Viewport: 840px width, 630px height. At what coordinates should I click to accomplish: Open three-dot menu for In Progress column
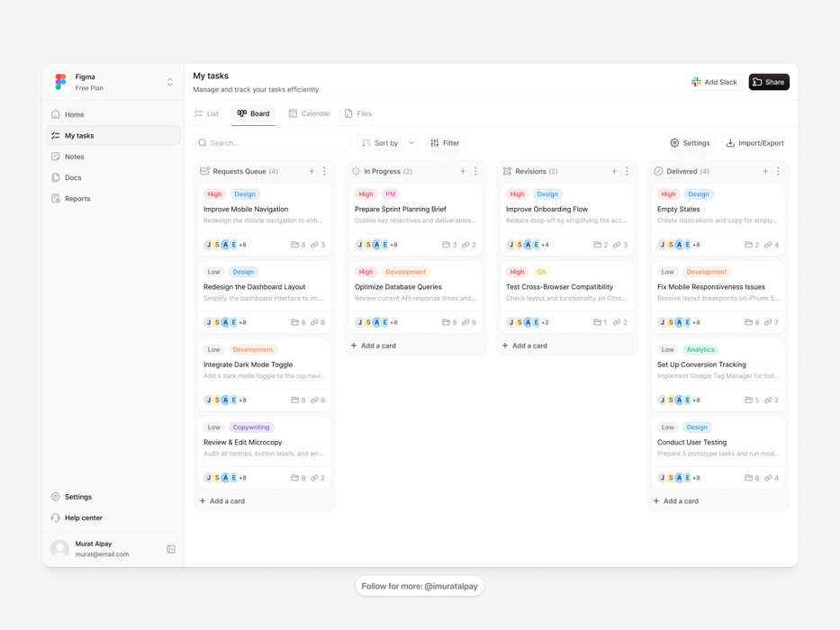tap(475, 171)
